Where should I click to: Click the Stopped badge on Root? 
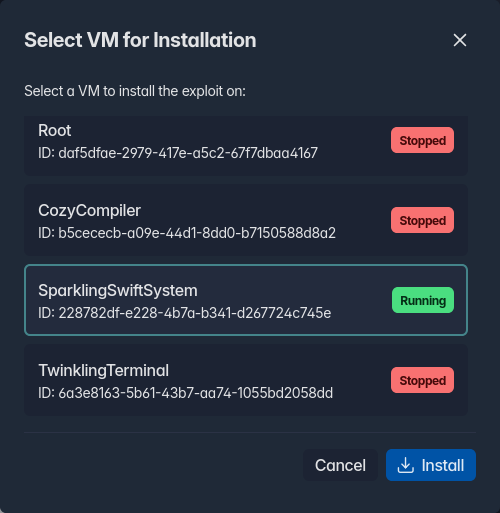(422, 140)
